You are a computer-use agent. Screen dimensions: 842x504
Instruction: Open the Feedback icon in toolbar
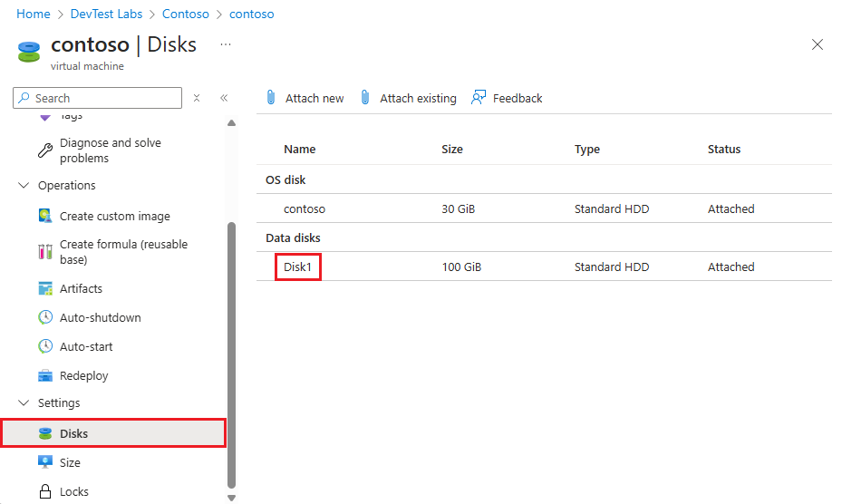coord(478,98)
